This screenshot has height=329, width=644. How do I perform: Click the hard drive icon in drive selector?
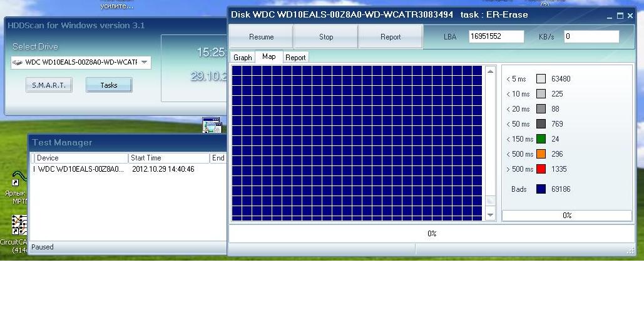pos(18,63)
